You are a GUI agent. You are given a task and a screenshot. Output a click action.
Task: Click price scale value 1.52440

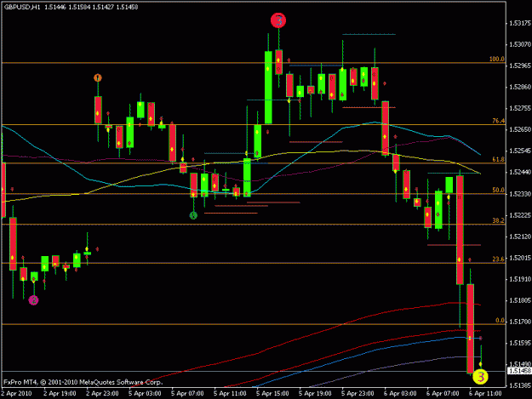point(520,172)
